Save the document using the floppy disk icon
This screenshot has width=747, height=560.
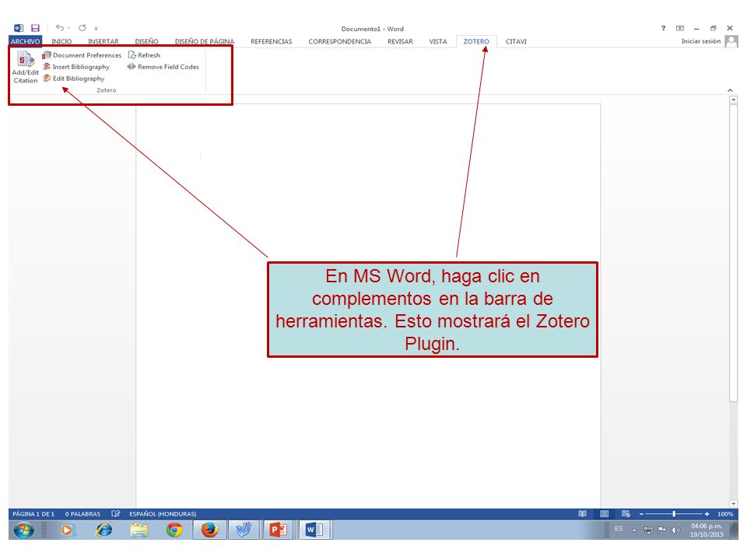point(35,28)
